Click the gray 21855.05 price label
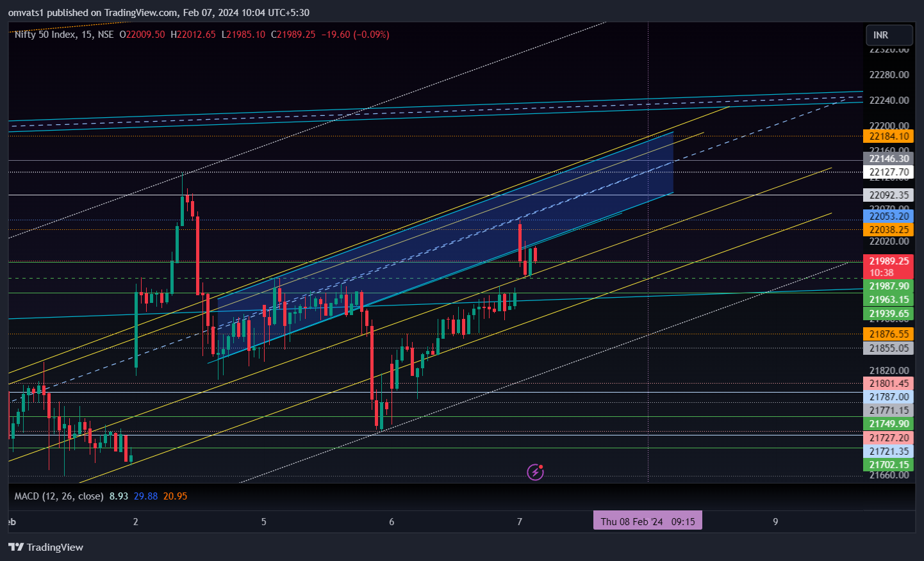 coord(889,348)
